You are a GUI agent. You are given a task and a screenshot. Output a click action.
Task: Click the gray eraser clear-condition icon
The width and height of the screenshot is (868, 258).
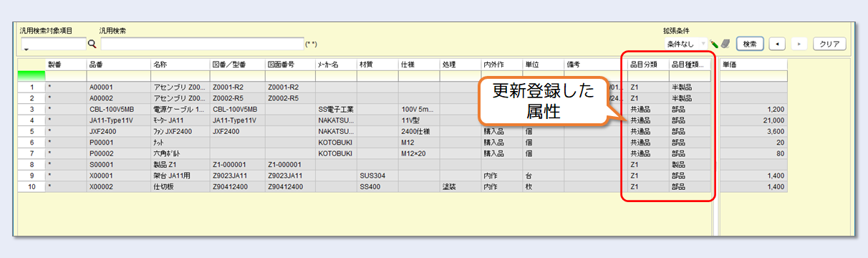point(725,44)
